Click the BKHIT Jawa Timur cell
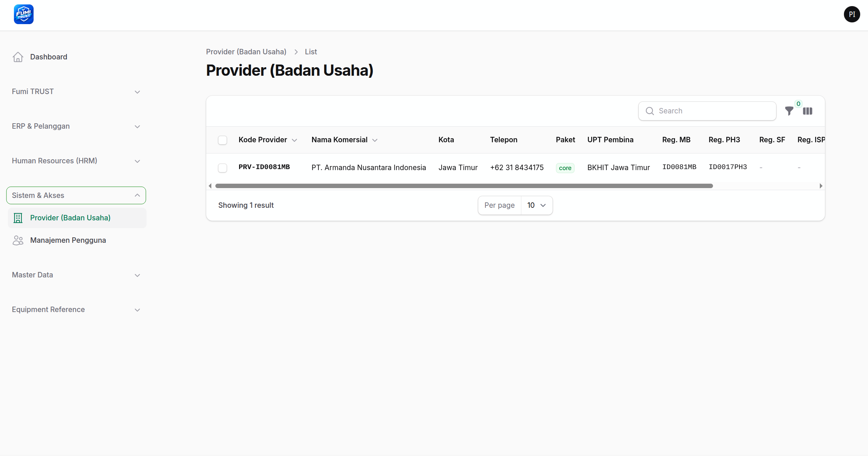Viewport: 868px width, 456px height. (619, 168)
